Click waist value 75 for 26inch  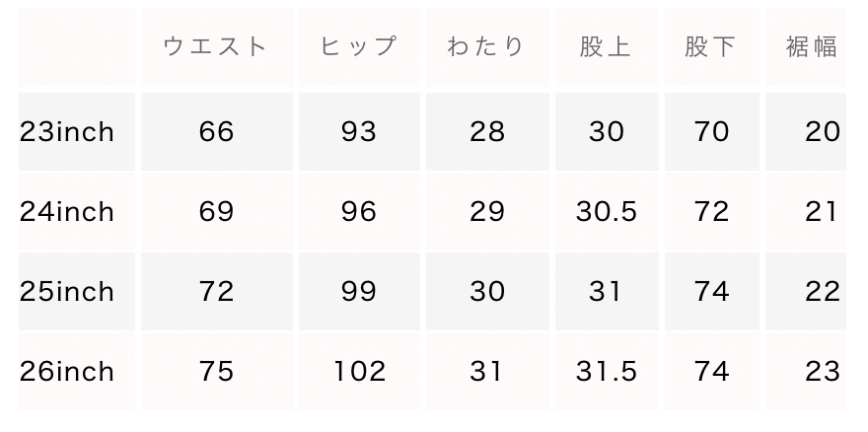click(x=216, y=372)
